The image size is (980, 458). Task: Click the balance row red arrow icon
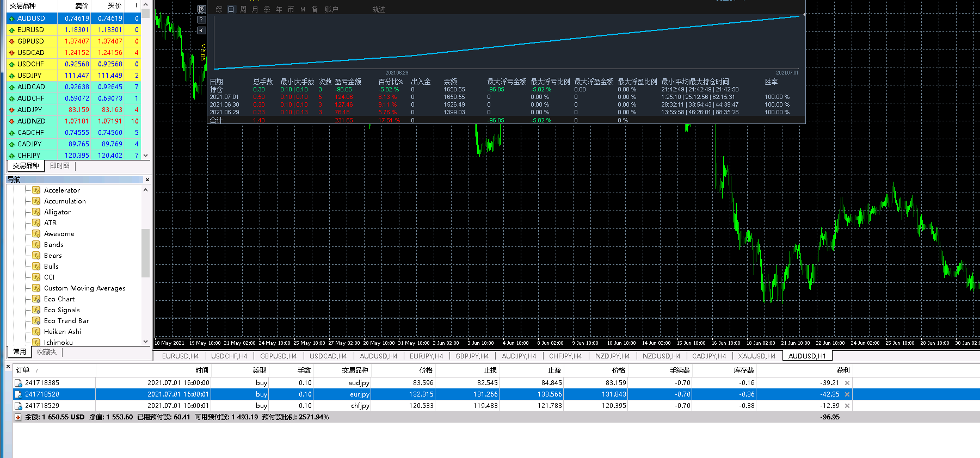[18, 417]
